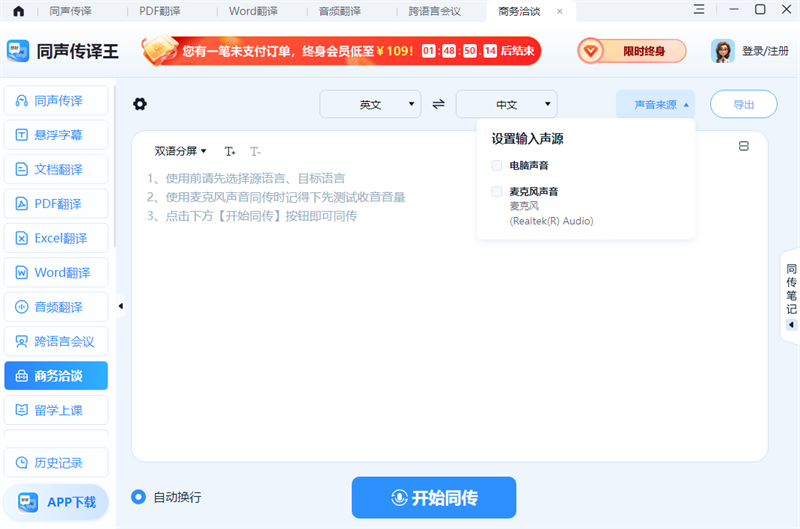This screenshot has height=529, width=800.
Task: Click the 开始同传 button
Action: tap(433, 497)
